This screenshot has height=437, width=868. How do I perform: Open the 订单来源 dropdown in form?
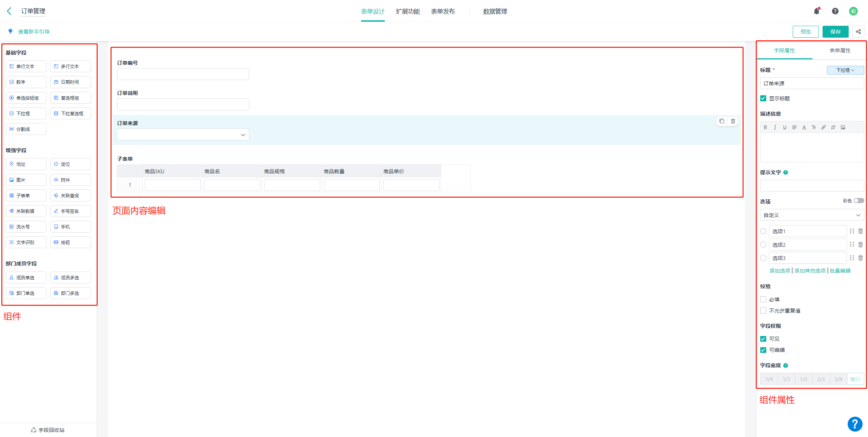183,135
